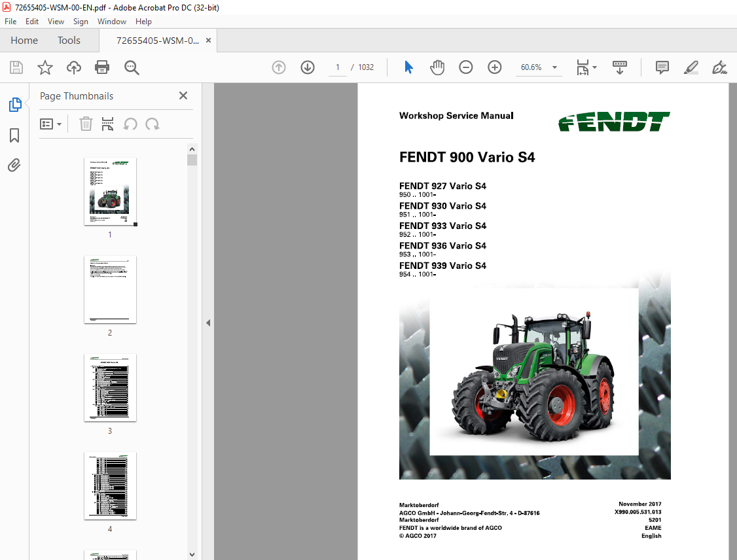737x560 pixels.
Task: Switch to the Tools tab
Action: pyautogui.click(x=69, y=41)
